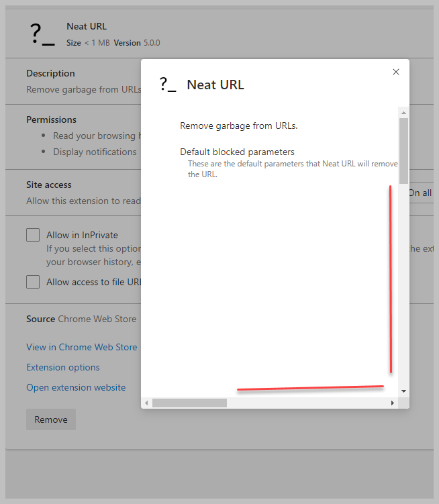The image size is (439, 504).
Task: Click the Default blocked parameters heading
Action: pos(237,152)
